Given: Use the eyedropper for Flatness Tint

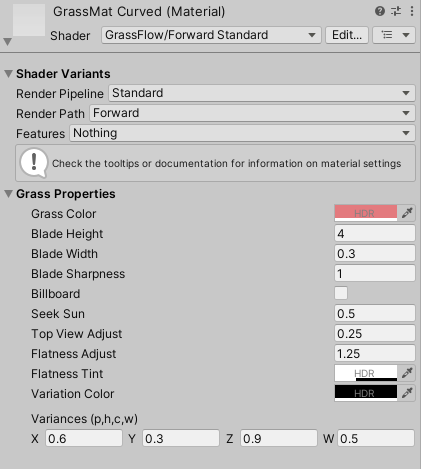Looking at the screenshot, I should pyautogui.click(x=407, y=373).
